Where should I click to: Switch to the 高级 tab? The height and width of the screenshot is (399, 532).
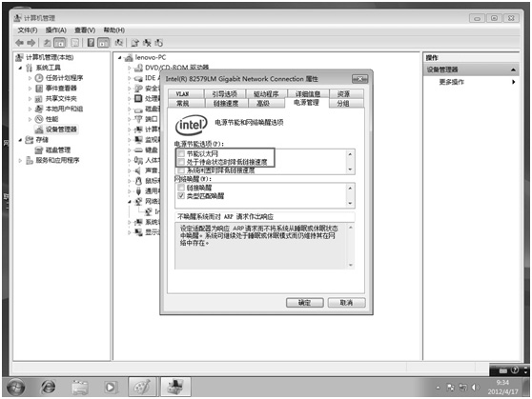[x=263, y=103]
